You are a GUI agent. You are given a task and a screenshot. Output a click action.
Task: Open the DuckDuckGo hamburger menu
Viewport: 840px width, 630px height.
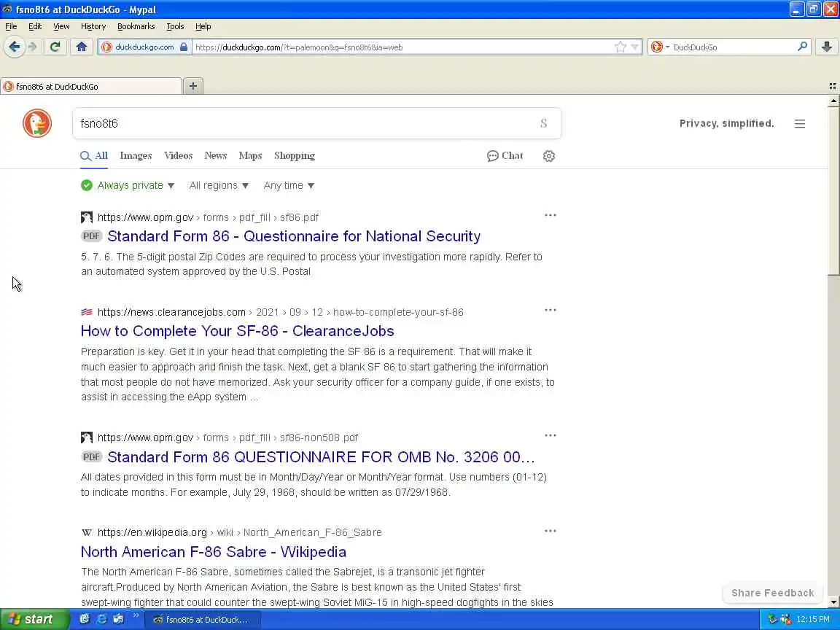[x=800, y=124]
